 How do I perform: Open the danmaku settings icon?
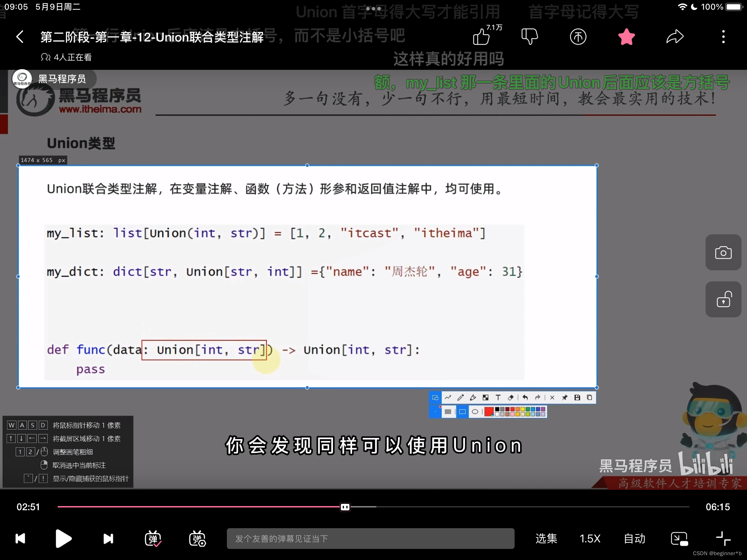[197, 539]
